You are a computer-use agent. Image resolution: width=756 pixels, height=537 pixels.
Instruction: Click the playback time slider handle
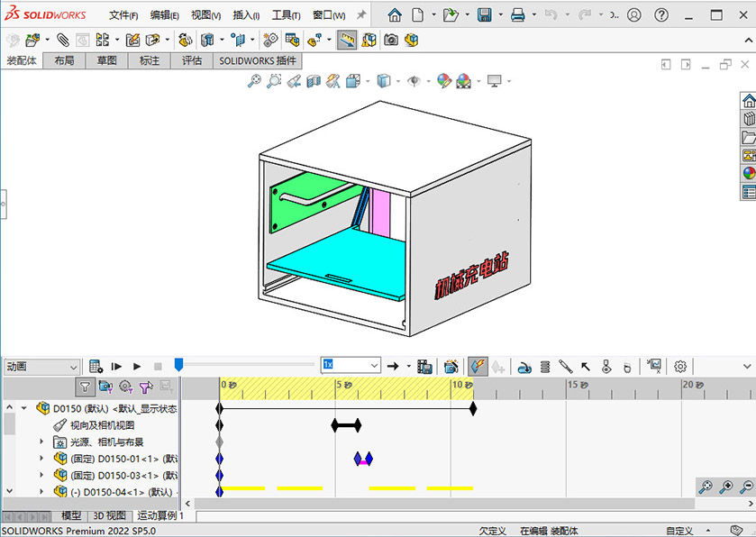[178, 364]
